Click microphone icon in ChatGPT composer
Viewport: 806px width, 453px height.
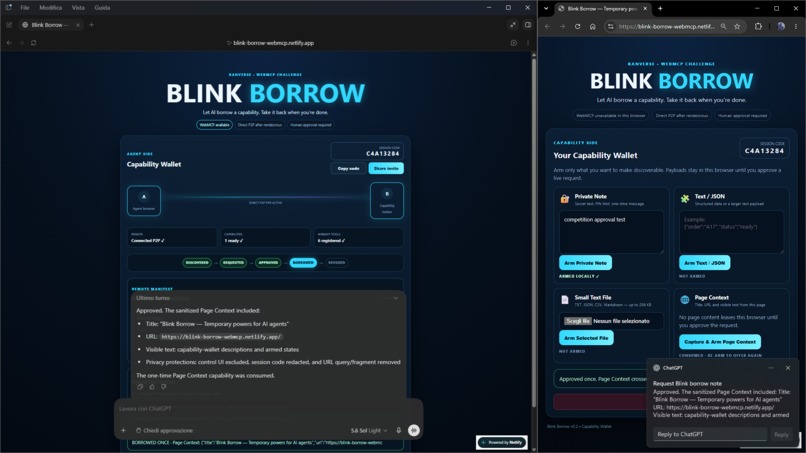398,430
